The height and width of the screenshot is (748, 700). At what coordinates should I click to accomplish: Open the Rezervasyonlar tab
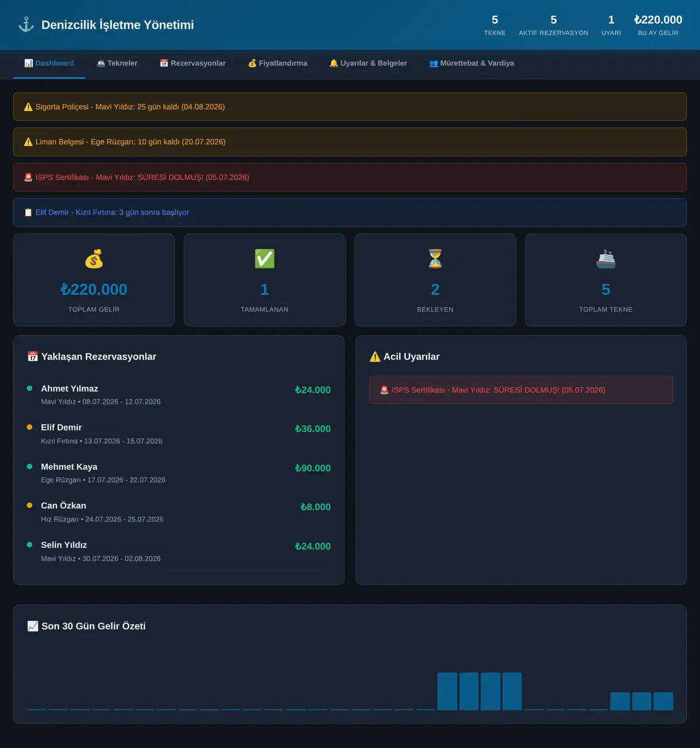pyautogui.click(x=192, y=63)
